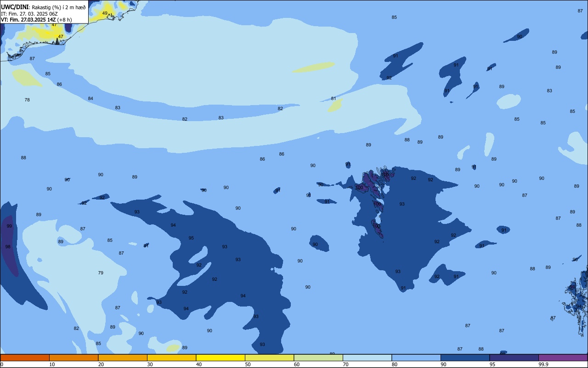Click the map value '99' on the navy strip
The width and height of the screenshot is (588, 368).
pyautogui.click(x=9, y=226)
